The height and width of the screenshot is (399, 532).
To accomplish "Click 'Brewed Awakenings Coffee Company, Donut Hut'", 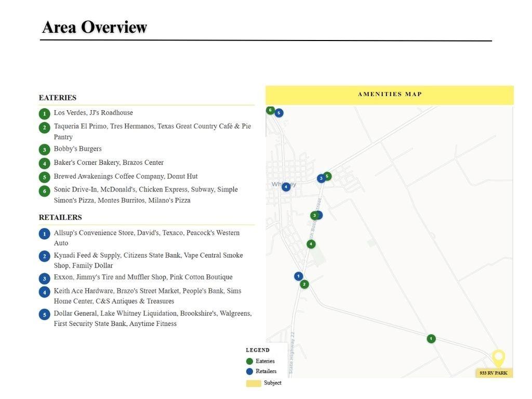I will [x=126, y=177].
